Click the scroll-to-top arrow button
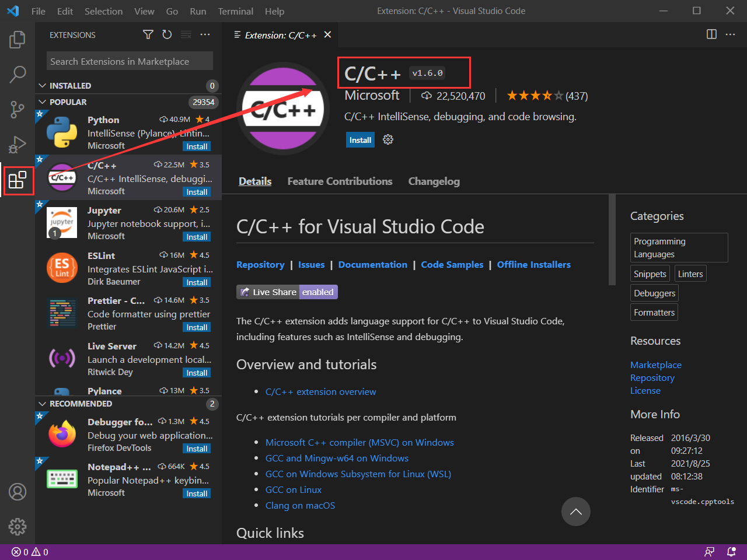This screenshot has height=560, width=747. [576, 512]
